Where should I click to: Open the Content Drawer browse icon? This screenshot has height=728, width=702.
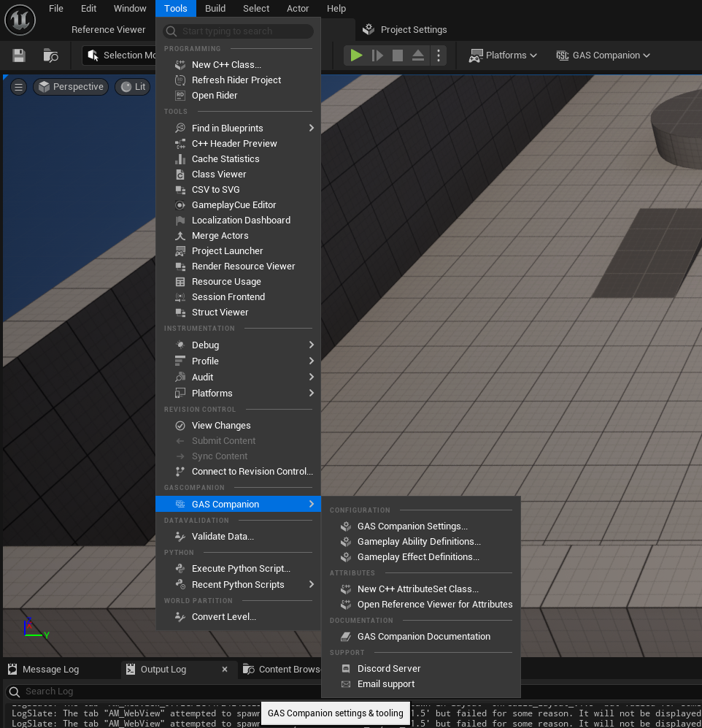[x=50, y=55]
